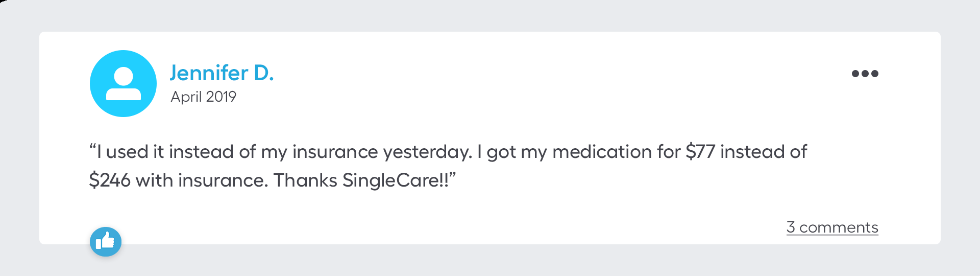Click the word Thanks in the review
The width and height of the screenshot is (980, 276).
click(x=305, y=180)
